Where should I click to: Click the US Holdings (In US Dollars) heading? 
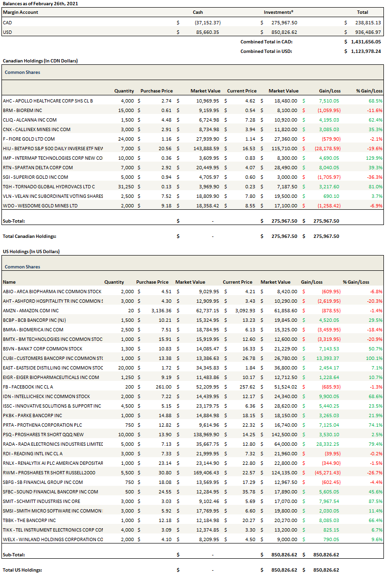tap(31, 251)
